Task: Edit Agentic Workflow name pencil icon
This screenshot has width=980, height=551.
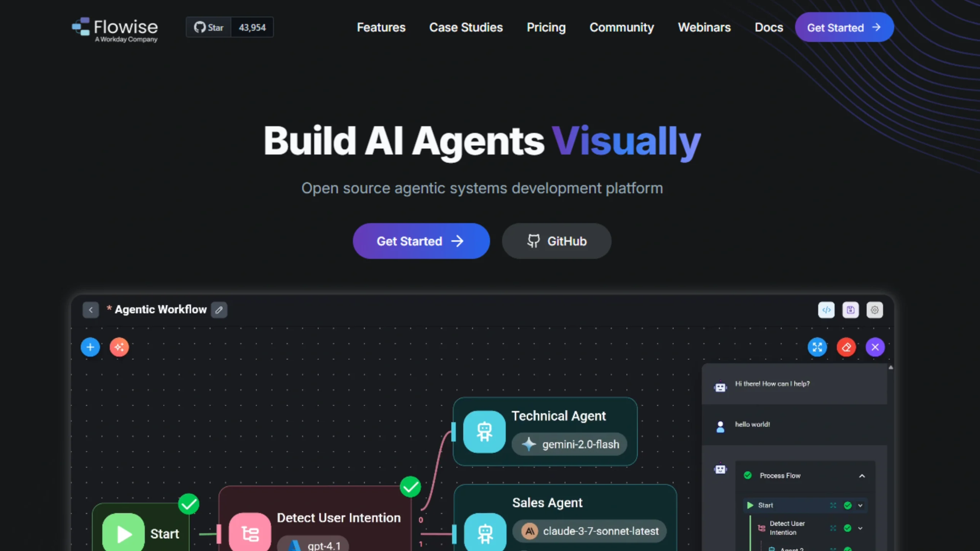Action: tap(219, 310)
